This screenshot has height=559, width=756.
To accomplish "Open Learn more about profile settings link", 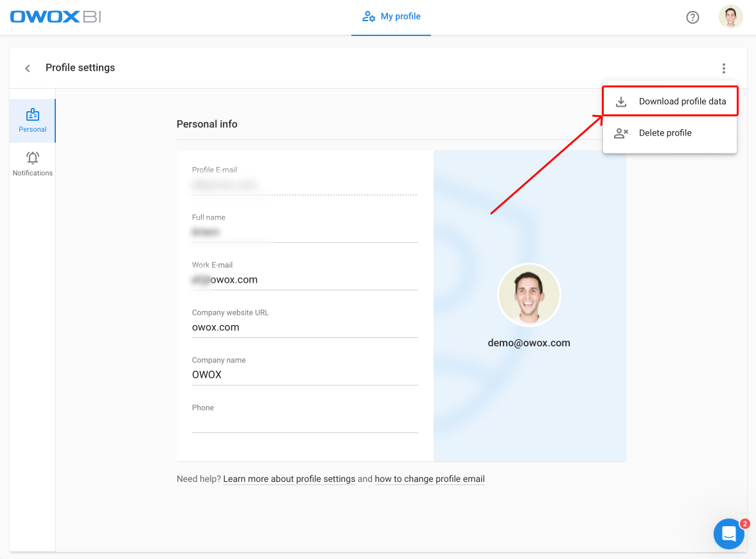I will tap(289, 479).
